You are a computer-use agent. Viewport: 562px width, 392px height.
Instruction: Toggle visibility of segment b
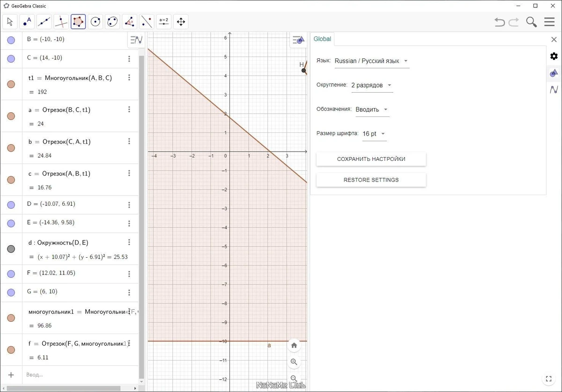coord(11,148)
